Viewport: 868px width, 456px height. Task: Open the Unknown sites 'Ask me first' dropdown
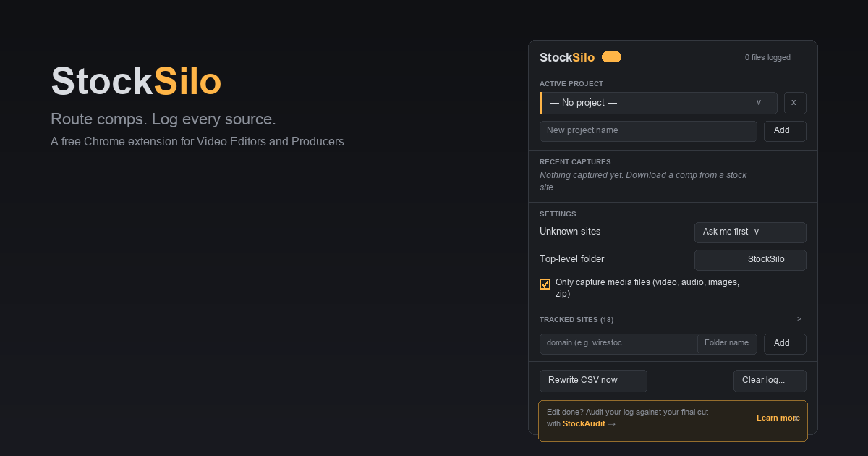coord(750,232)
